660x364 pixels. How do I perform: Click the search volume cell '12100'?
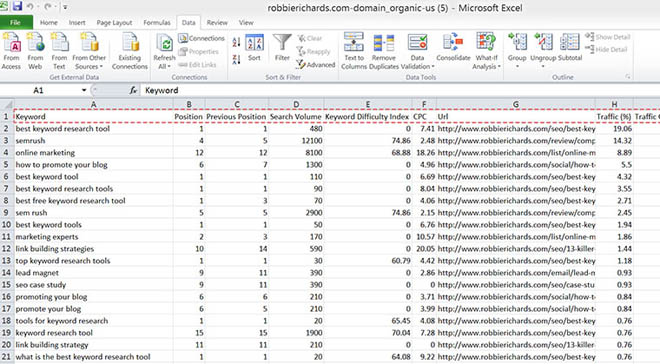(x=296, y=141)
